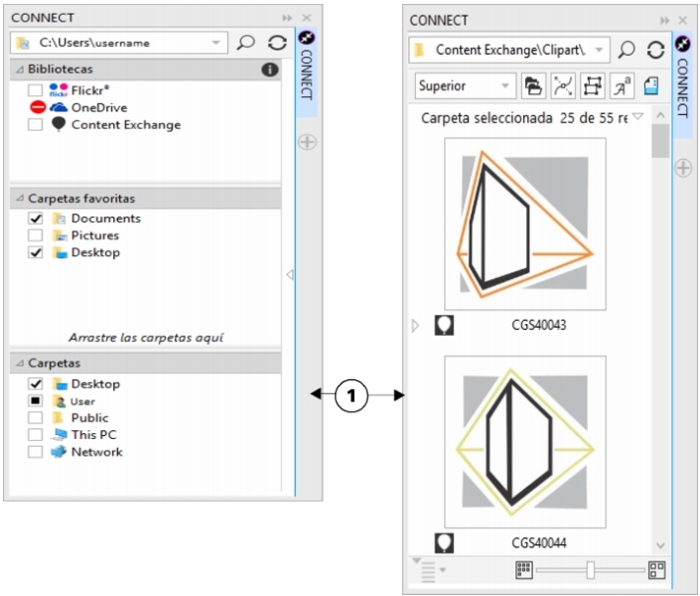Screen dimensions: 700x596
Task: Toggle the fonts filter icon
Action: coord(623,86)
